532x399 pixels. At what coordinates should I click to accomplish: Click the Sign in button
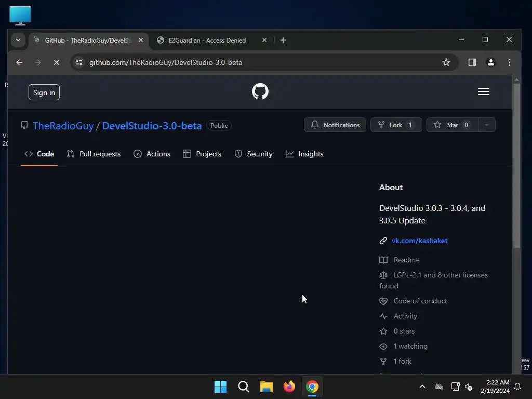click(44, 92)
